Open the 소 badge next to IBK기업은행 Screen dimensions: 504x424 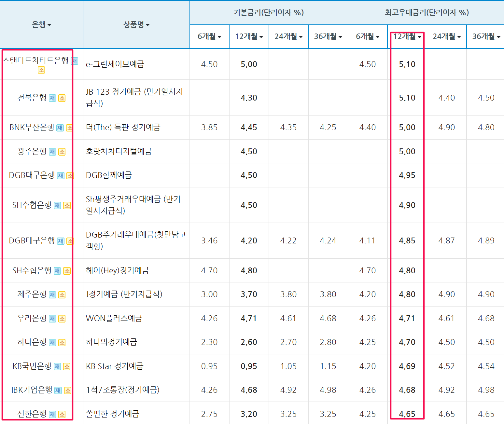pos(68,390)
